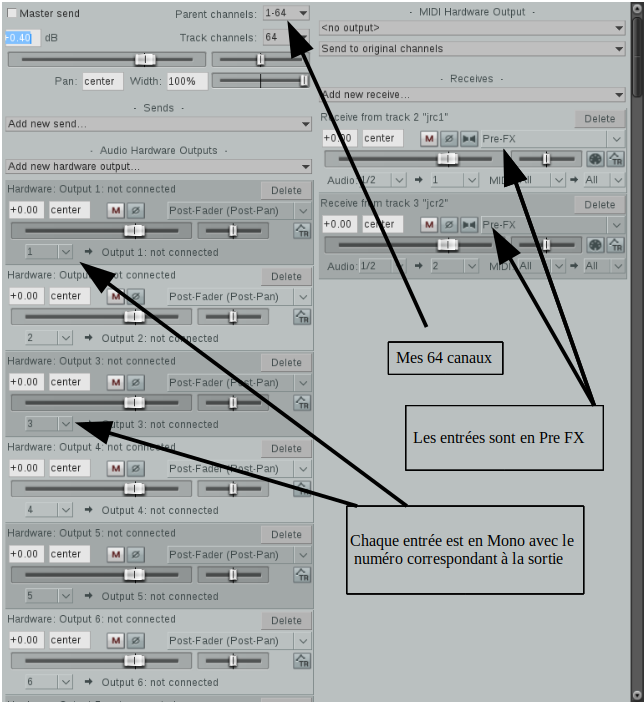This screenshot has height=705, width=644.
Task: Invert phase on Hardware Output 4
Action: click(135, 468)
